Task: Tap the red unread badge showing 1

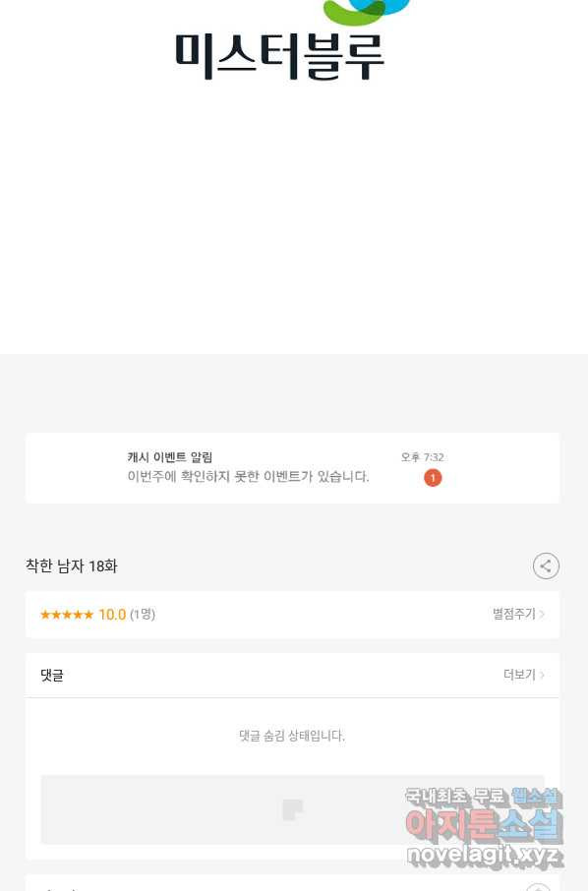Action: [x=433, y=478]
